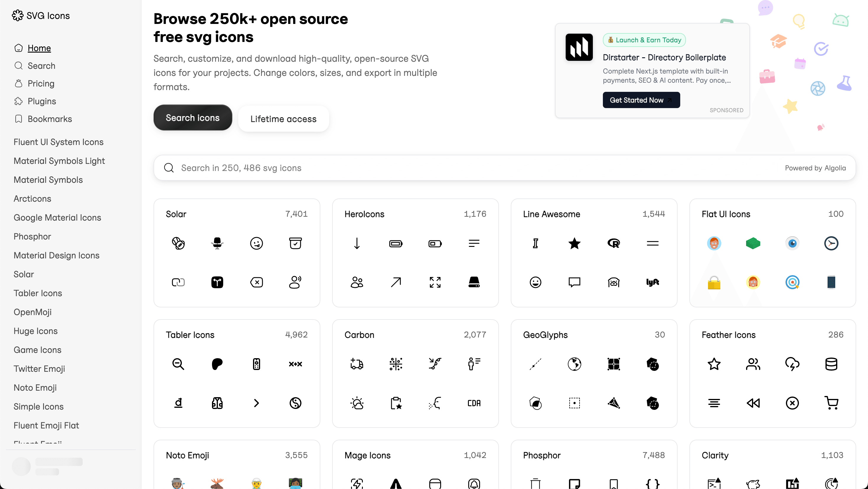Open the Clarity collection title
Screen dimensions: 868x489
[715, 455]
